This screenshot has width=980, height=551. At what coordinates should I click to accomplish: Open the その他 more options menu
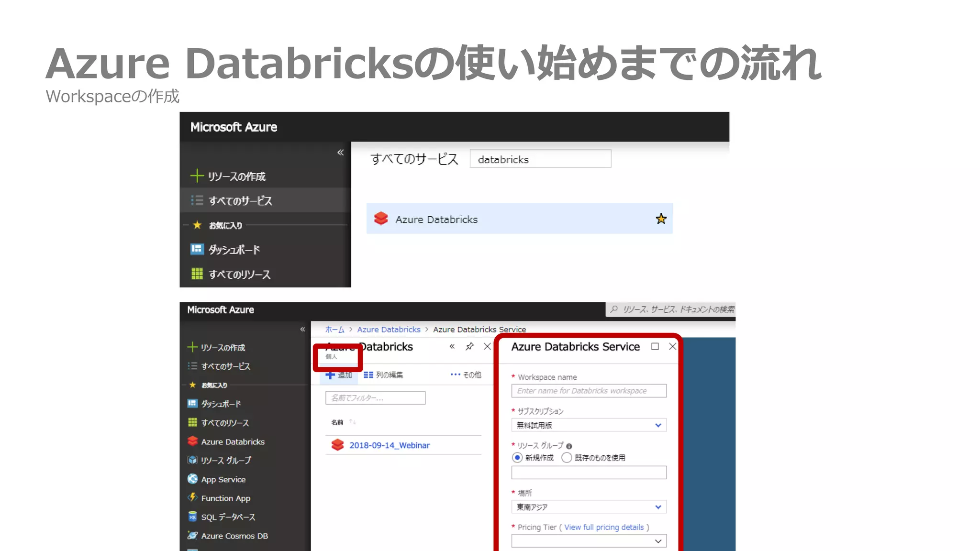click(466, 375)
